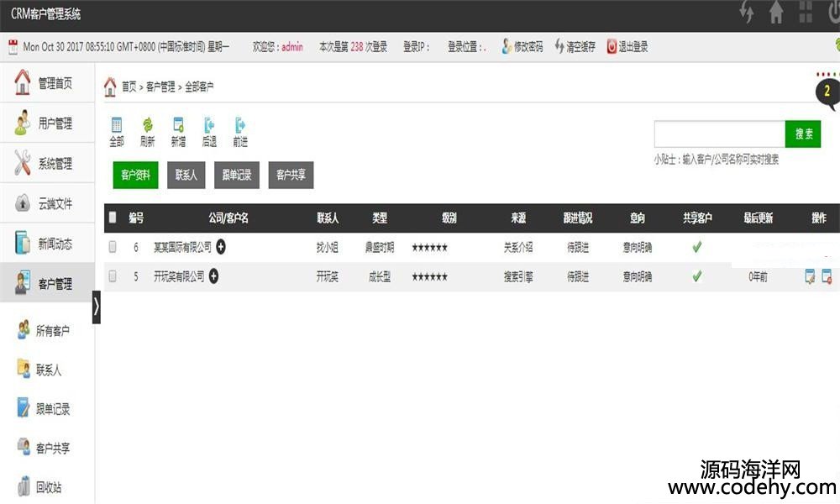Click 关系介绍 source cell

point(518,247)
